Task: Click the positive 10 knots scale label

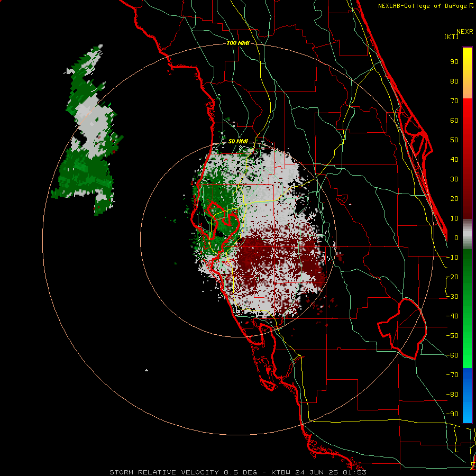Action: click(454, 218)
